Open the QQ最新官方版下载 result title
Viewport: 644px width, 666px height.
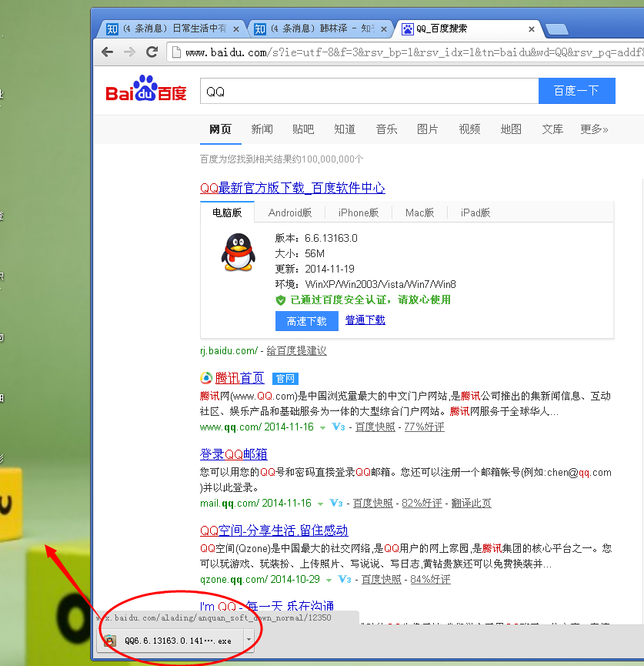[x=292, y=188]
